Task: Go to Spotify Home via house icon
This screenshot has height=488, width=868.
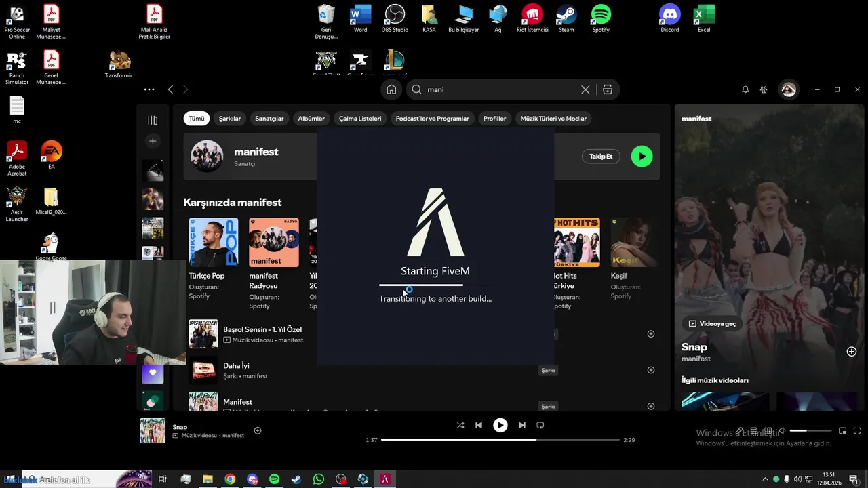Action: point(391,89)
